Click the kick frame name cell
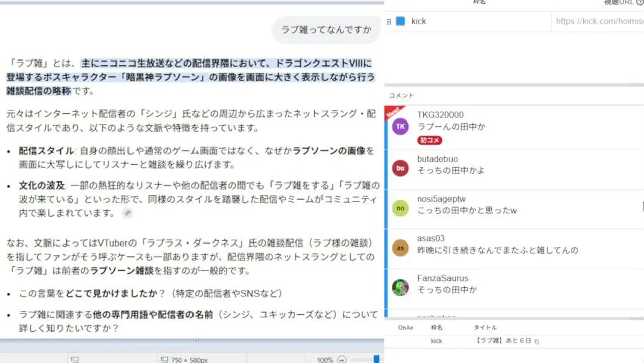Viewport: 644px width, 363px height. [x=479, y=21]
